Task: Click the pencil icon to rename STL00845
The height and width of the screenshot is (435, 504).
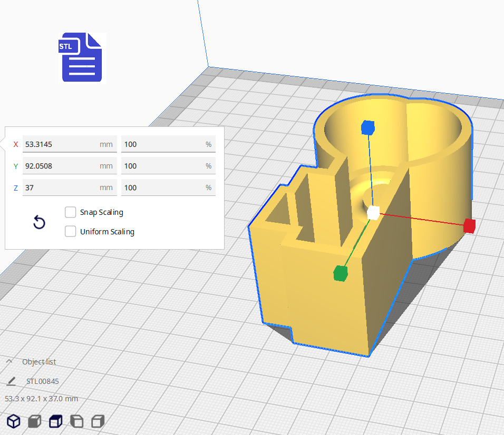Action: 11,381
